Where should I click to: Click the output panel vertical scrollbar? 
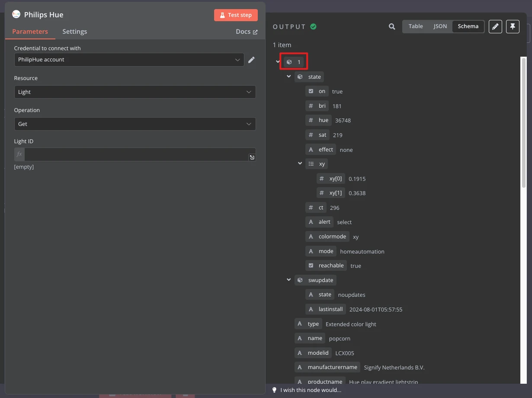[x=524, y=123]
